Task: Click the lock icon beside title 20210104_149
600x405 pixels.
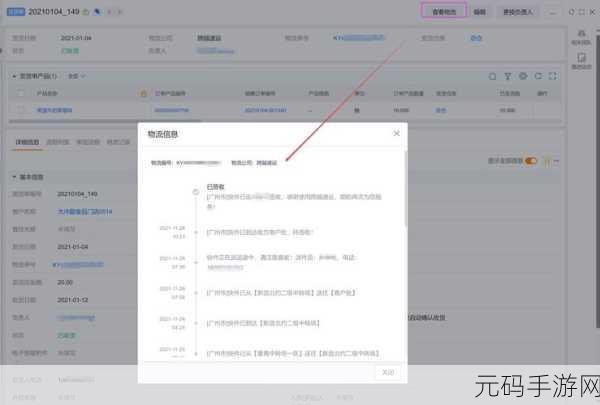Action: (86, 12)
